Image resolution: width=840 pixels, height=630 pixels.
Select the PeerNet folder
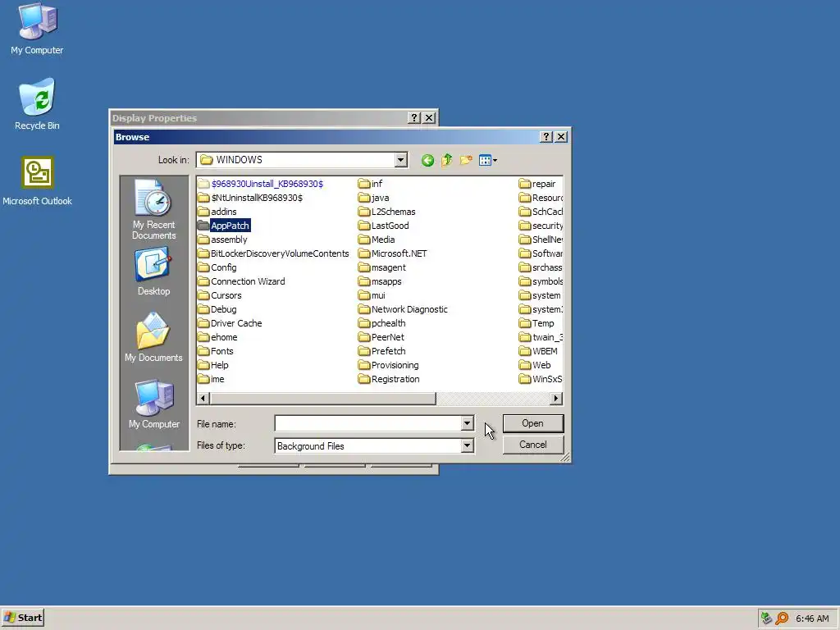click(382, 337)
